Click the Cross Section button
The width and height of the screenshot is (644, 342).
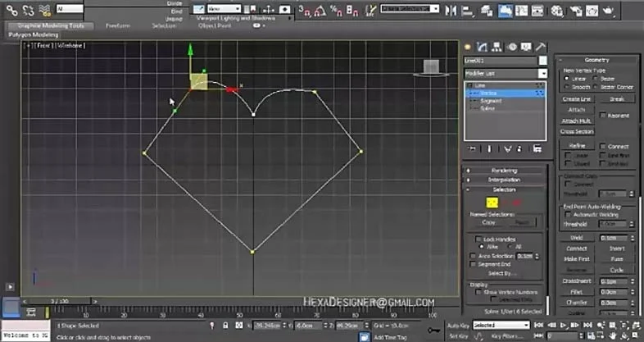[x=577, y=131]
